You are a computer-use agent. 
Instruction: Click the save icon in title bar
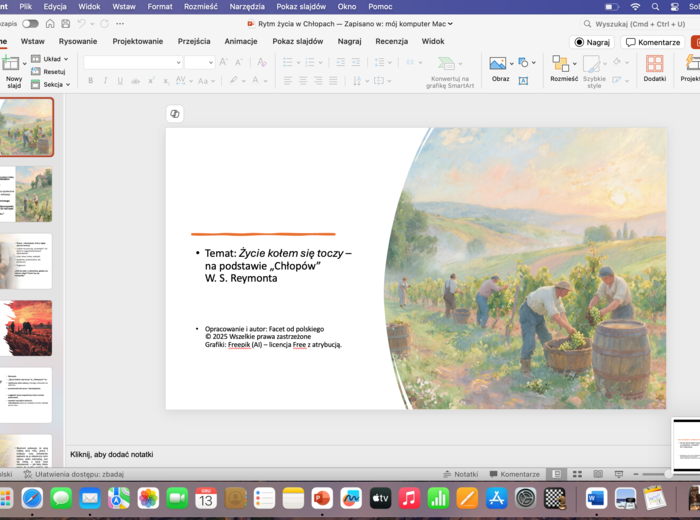point(66,24)
